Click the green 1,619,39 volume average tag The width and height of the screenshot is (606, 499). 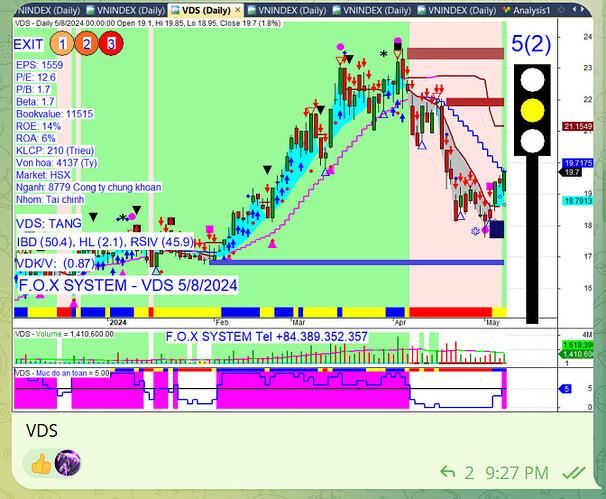point(577,345)
